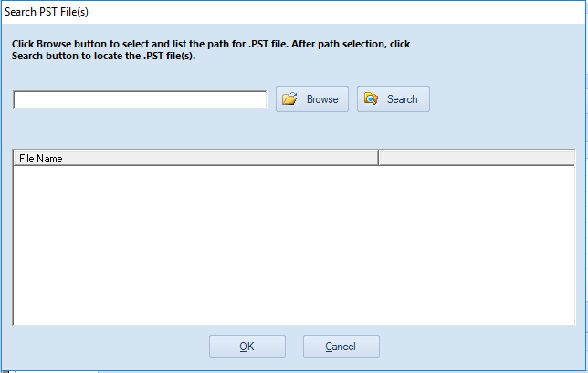This screenshot has width=588, height=373.
Task: Open folder picker via Browse button
Action: click(312, 98)
